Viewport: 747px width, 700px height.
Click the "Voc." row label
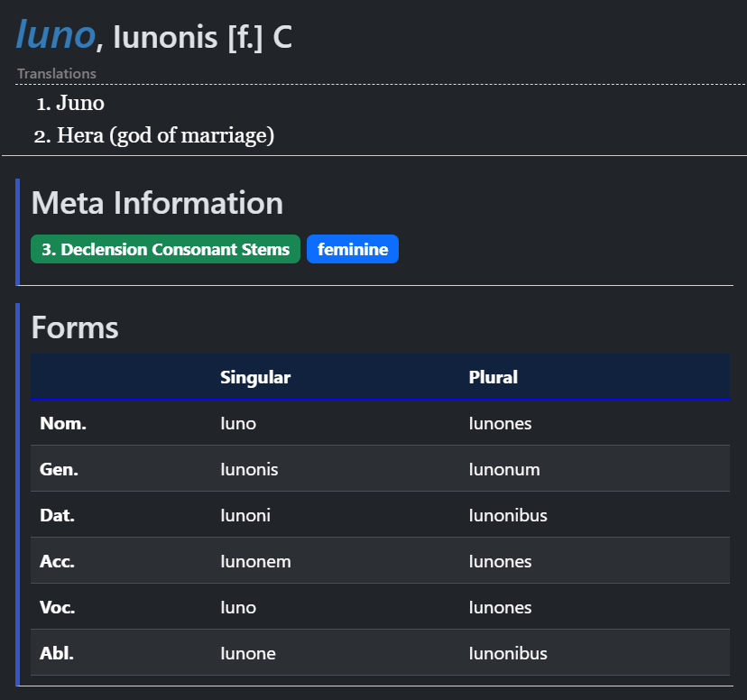pos(58,607)
